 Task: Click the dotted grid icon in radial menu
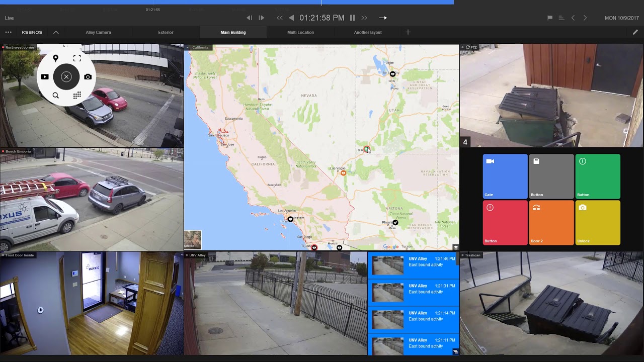tap(77, 96)
